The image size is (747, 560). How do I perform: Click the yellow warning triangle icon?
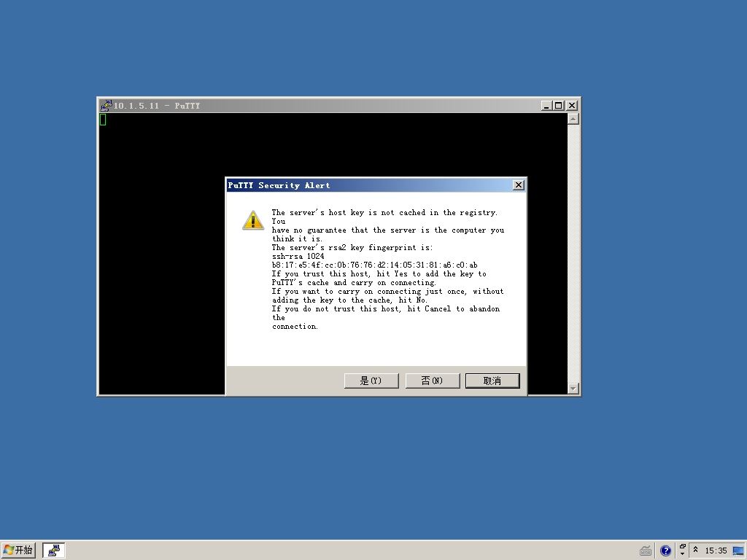pyautogui.click(x=253, y=220)
